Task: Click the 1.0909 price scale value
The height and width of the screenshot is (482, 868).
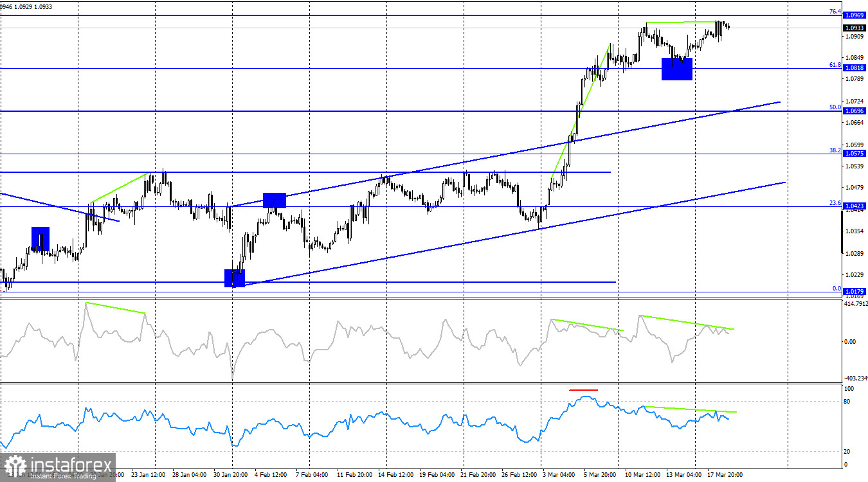Action: tap(856, 37)
